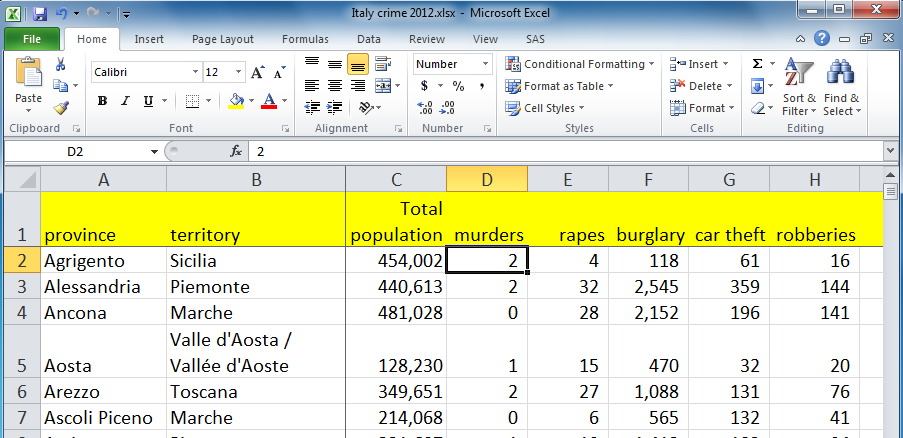Screen dimensions: 903x438
Task: Toggle Bold formatting
Action: (x=103, y=101)
